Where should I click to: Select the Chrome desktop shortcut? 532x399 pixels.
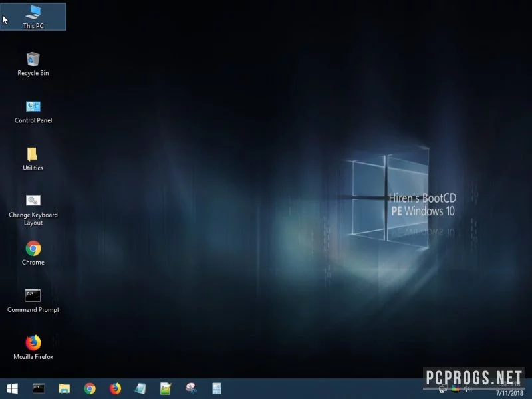click(33, 253)
